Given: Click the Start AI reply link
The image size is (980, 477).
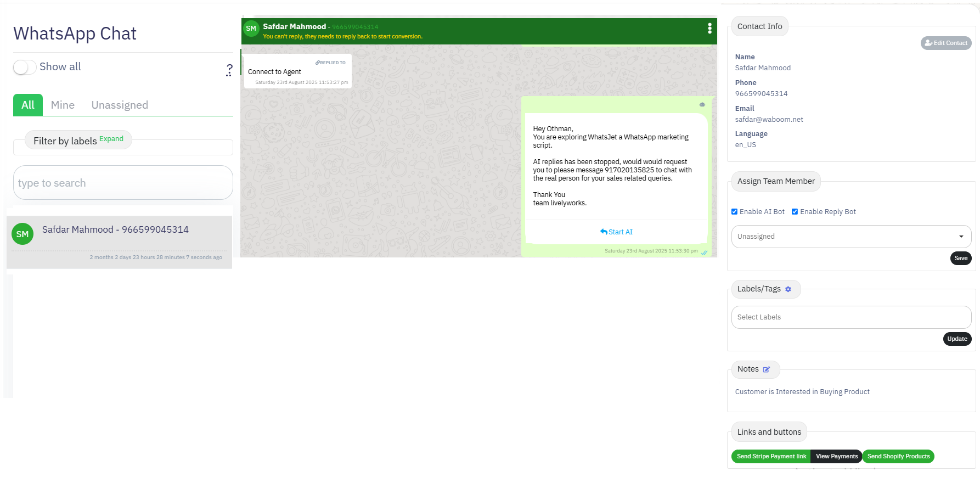Looking at the screenshot, I should click(x=616, y=232).
